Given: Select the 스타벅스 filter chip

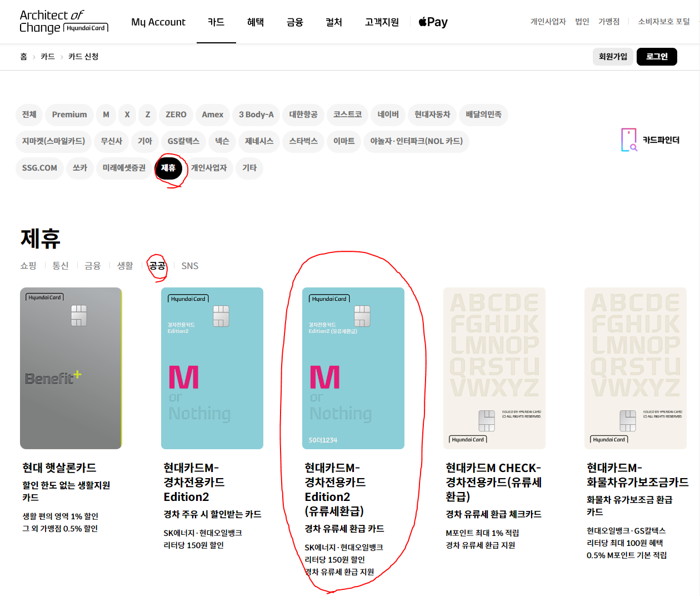Looking at the screenshot, I should pos(303,141).
